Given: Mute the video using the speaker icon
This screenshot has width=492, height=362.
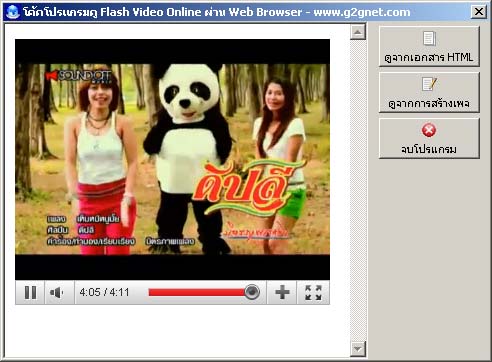Looking at the screenshot, I should (x=57, y=293).
